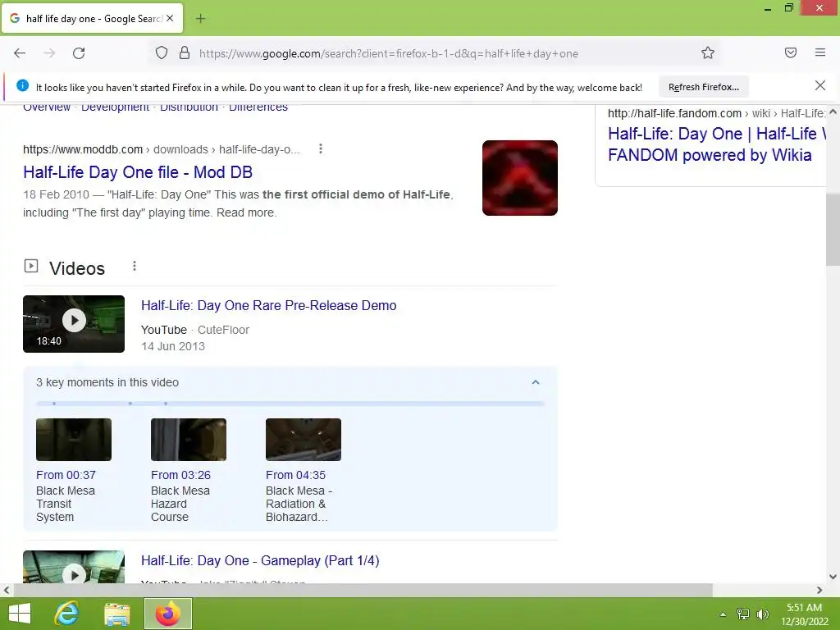Go back with the browser back arrow
840x630 pixels.
(20, 53)
